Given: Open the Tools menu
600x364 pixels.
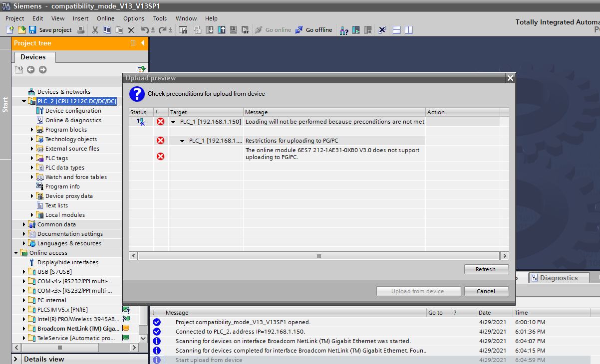Looking at the screenshot, I should (x=160, y=18).
